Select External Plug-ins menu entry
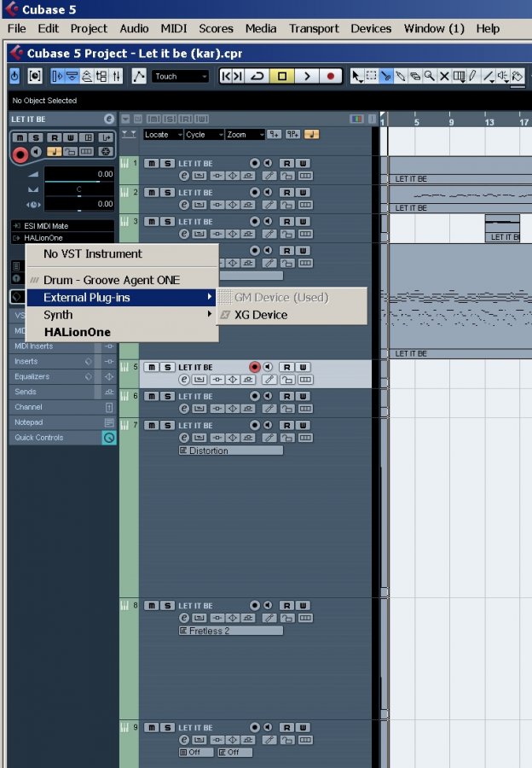 pos(122,297)
